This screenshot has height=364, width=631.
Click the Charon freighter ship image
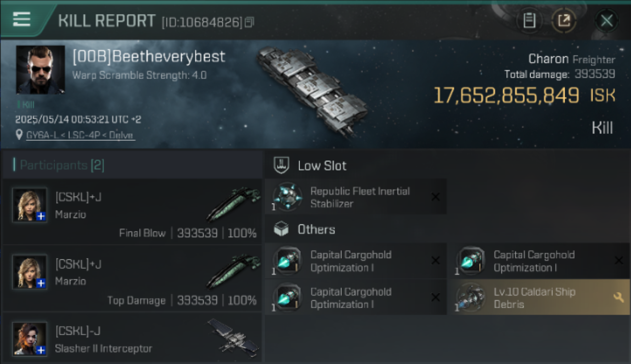tap(312, 91)
